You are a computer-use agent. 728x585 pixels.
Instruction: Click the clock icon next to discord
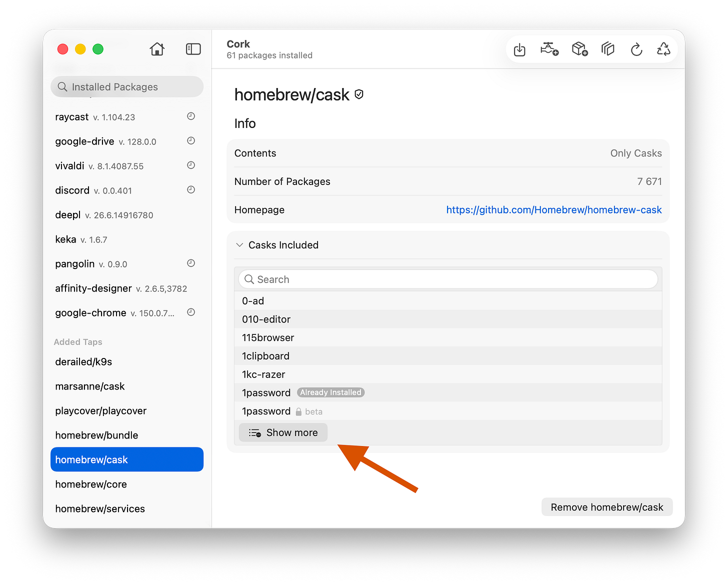pyautogui.click(x=191, y=190)
